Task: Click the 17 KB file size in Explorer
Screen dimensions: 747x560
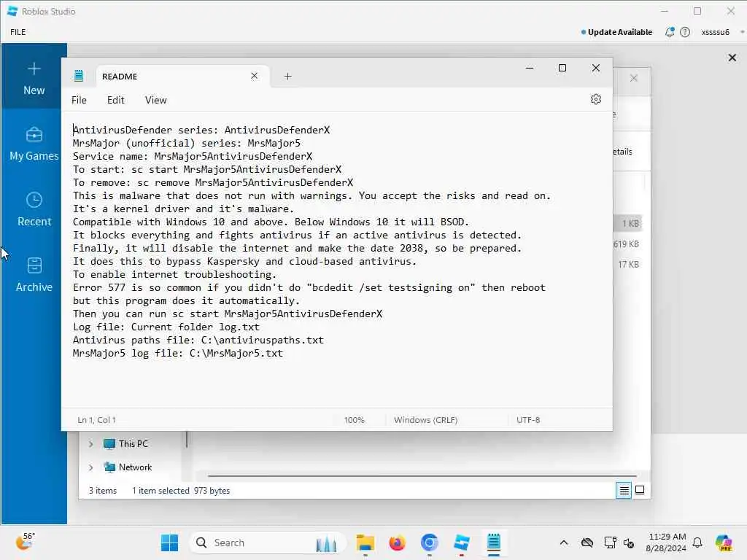Action: pos(628,264)
